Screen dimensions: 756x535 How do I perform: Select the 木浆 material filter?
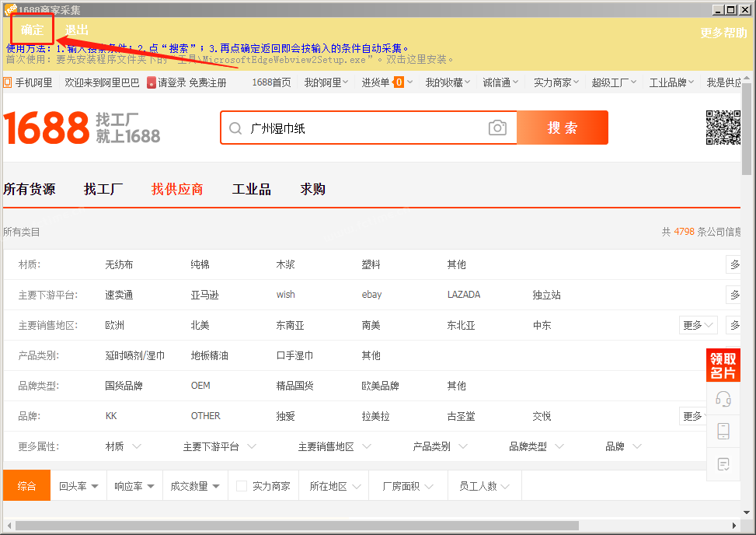pos(285,264)
